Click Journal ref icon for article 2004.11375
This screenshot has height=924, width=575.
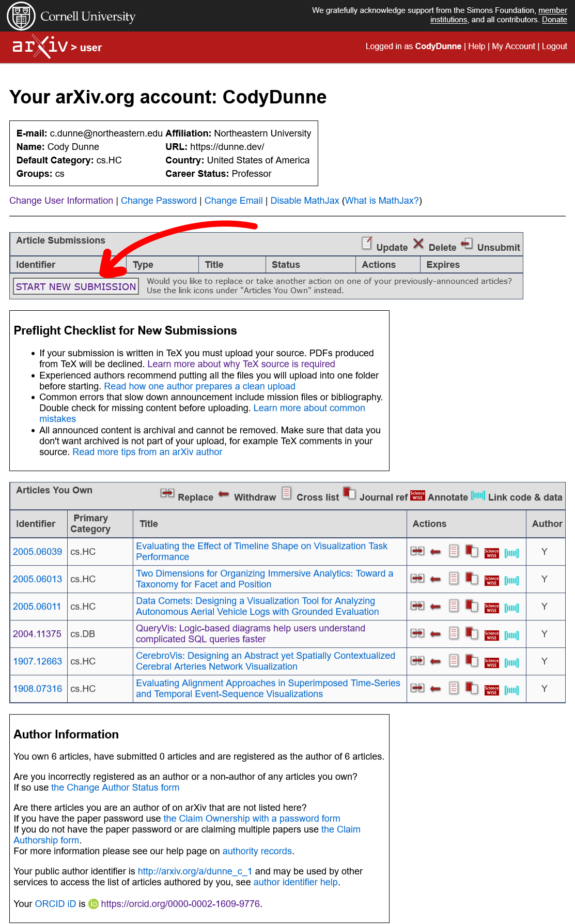tap(472, 633)
